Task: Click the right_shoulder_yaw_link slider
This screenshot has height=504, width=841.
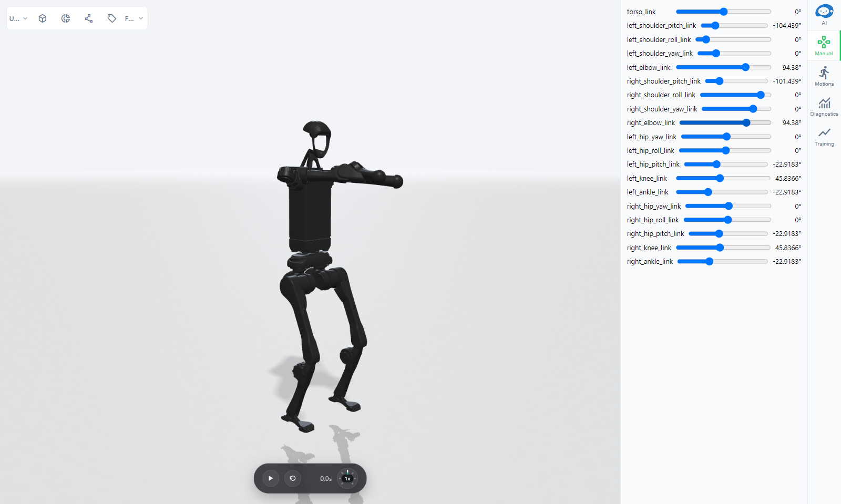Action: [x=736, y=109]
